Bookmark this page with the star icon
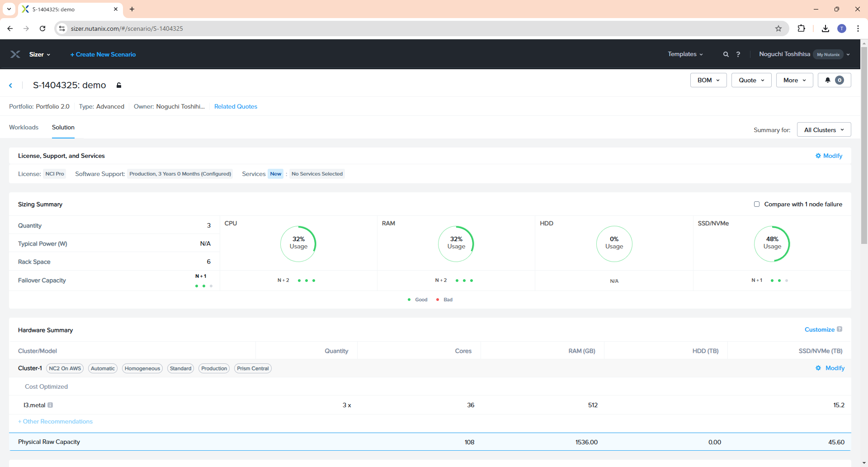The width and height of the screenshot is (868, 467). point(778,29)
